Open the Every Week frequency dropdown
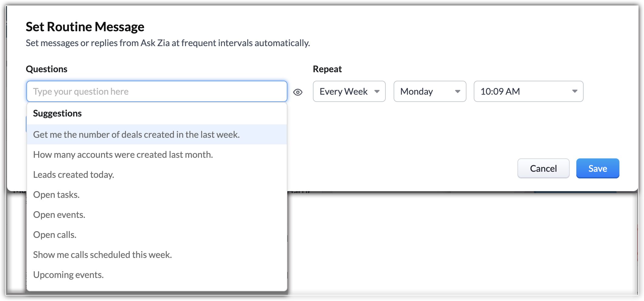 click(x=349, y=91)
